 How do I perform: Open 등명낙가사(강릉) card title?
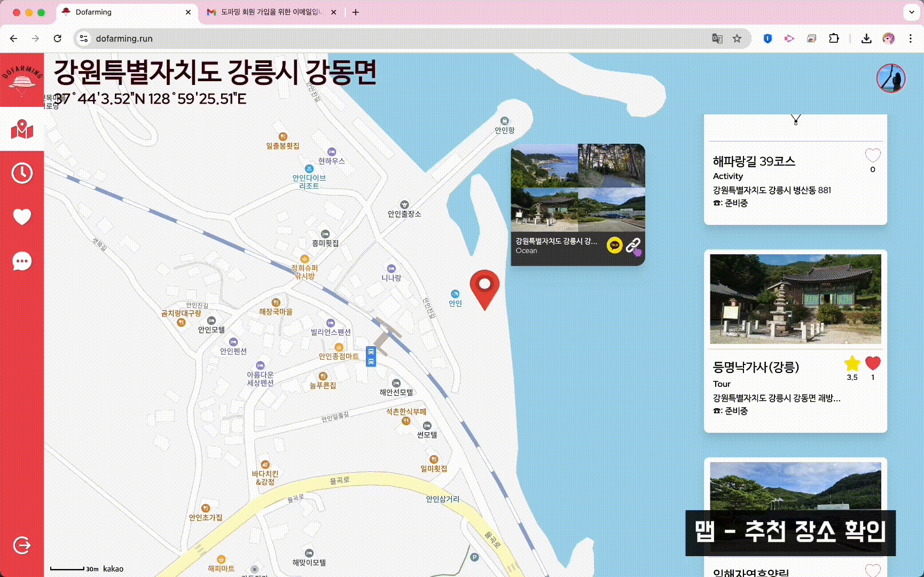(x=756, y=367)
